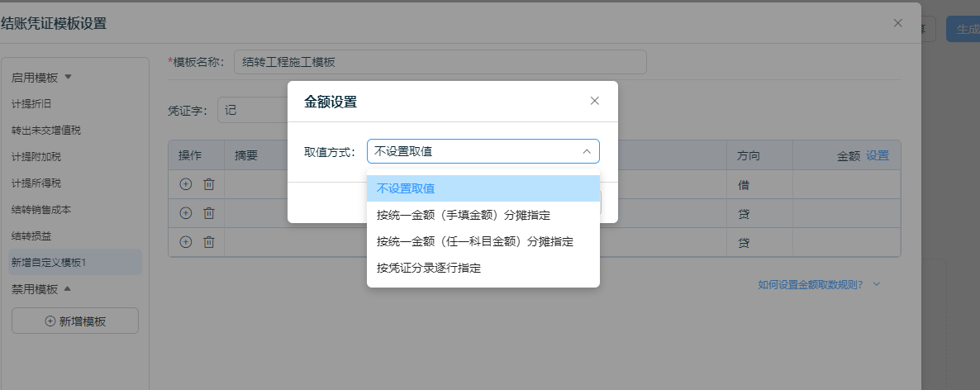Click delete icon in first entry row
The height and width of the screenshot is (390, 980).
click(x=209, y=185)
